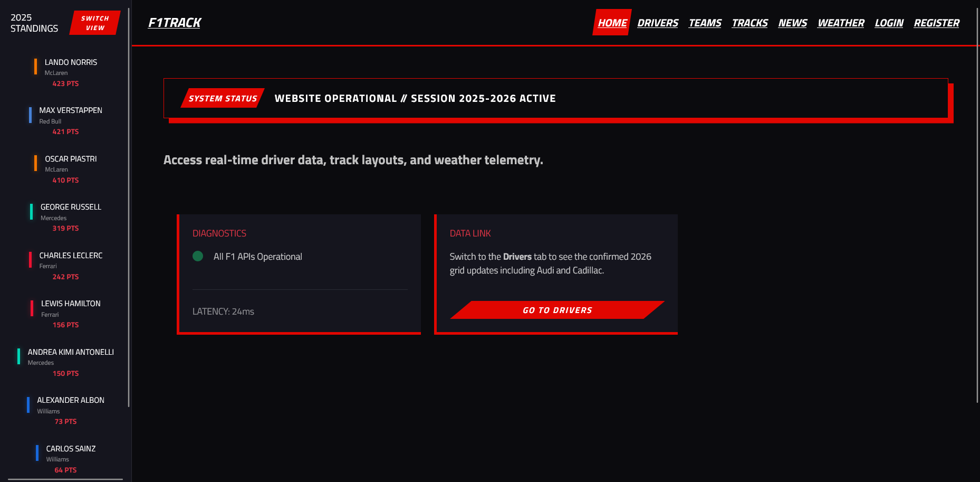Select the HOME nav tab
This screenshot has width=980, height=482.
click(612, 23)
